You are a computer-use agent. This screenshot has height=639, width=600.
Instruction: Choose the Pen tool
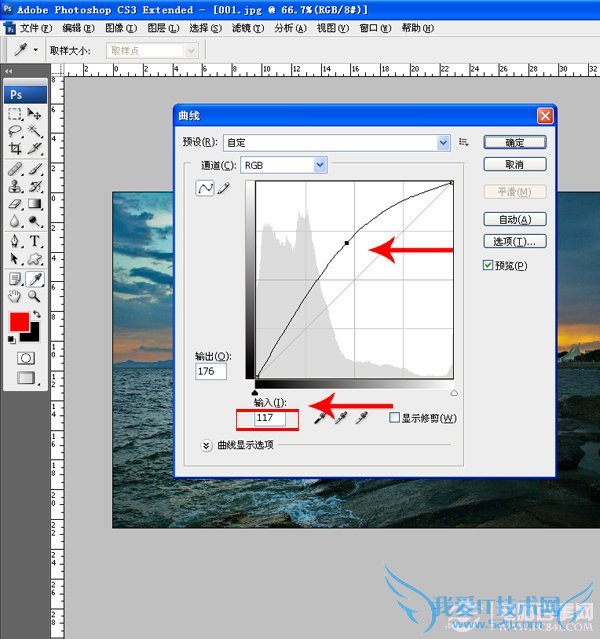(x=15, y=241)
